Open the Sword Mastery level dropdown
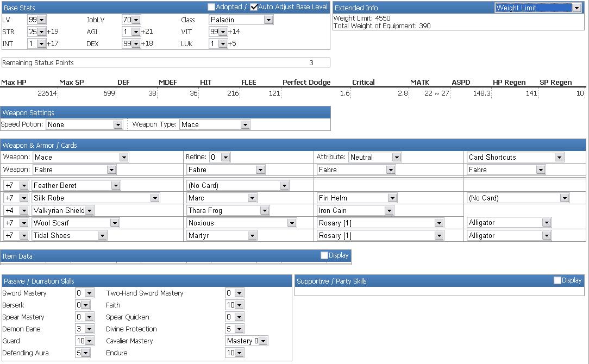This screenshot has height=364, width=589. [85, 293]
